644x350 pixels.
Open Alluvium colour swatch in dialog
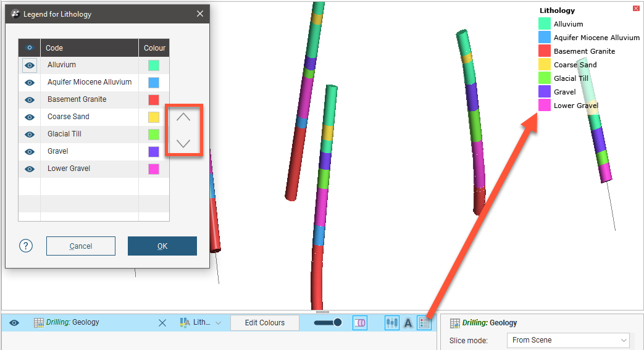(x=154, y=65)
